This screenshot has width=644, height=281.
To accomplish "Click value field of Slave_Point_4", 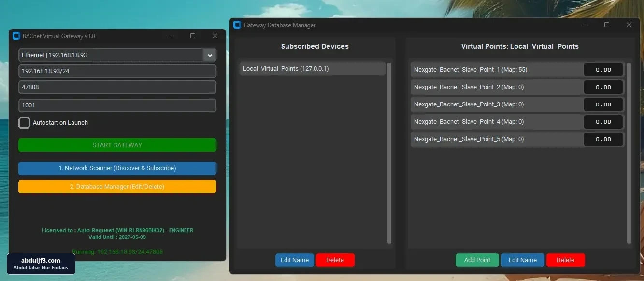I will [x=603, y=122].
